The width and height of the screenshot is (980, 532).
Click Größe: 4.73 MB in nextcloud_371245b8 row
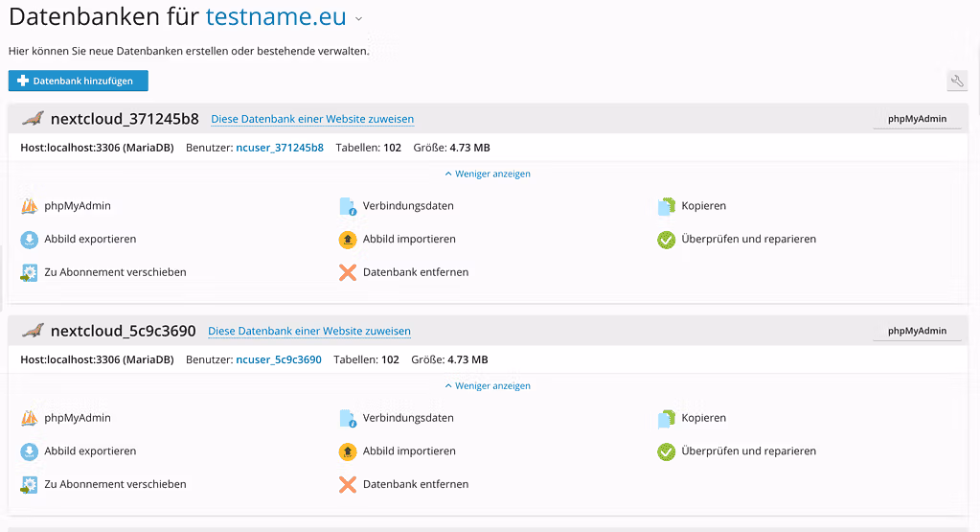(451, 148)
